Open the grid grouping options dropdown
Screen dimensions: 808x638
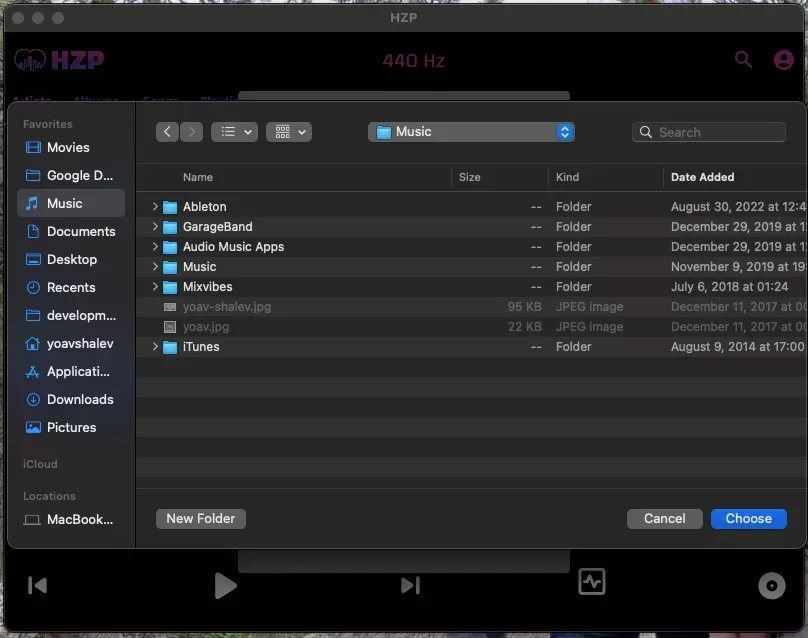[x=289, y=132]
